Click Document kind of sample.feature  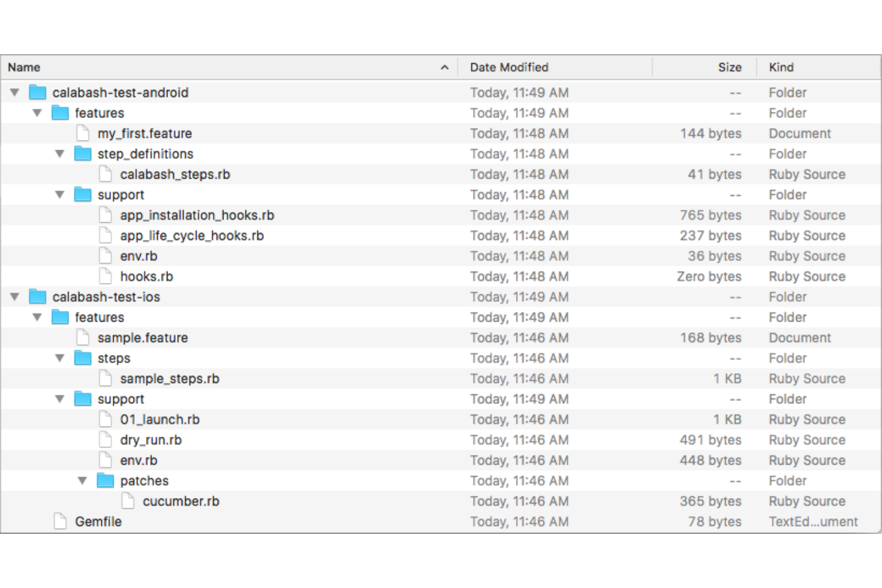(x=800, y=338)
